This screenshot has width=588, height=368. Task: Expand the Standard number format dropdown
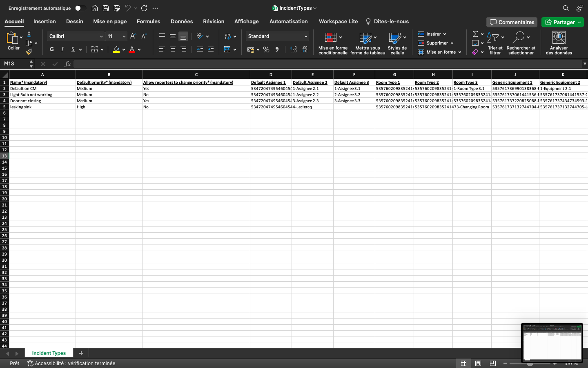(306, 36)
